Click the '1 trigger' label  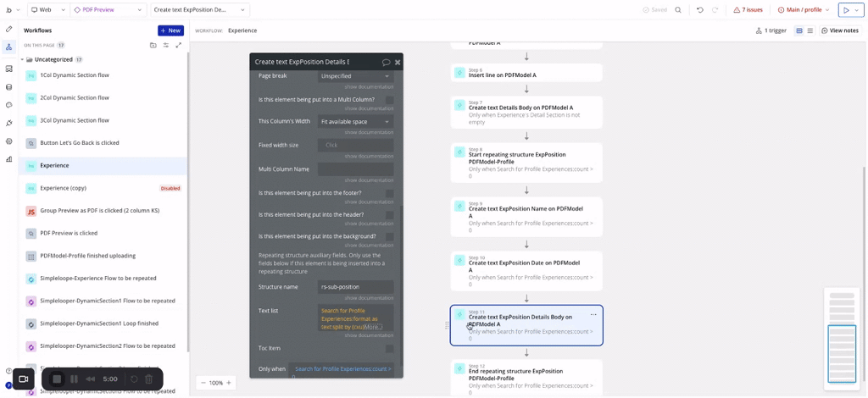tap(771, 30)
